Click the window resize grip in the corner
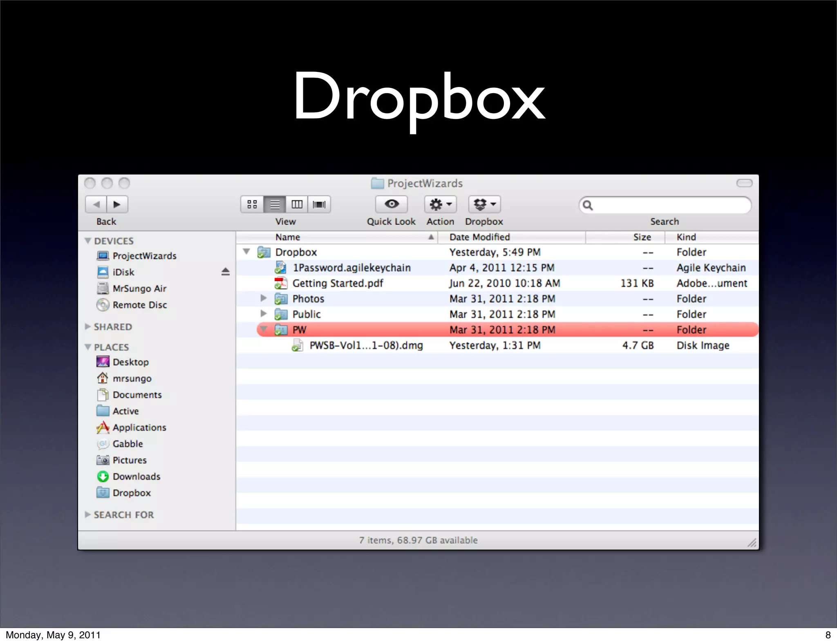Image resolution: width=837 pixels, height=644 pixels. pyautogui.click(x=752, y=543)
